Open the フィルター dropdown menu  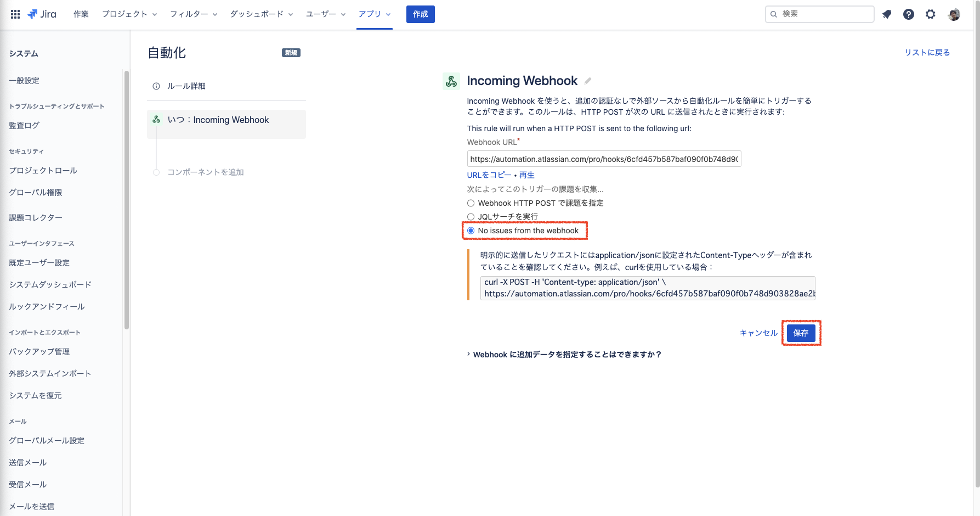click(x=194, y=14)
